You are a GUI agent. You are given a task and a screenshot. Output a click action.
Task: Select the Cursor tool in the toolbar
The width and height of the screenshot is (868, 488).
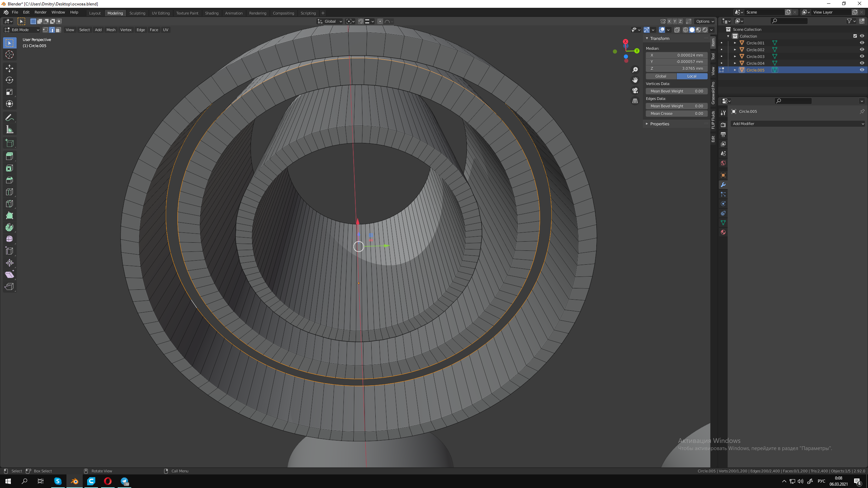9,55
